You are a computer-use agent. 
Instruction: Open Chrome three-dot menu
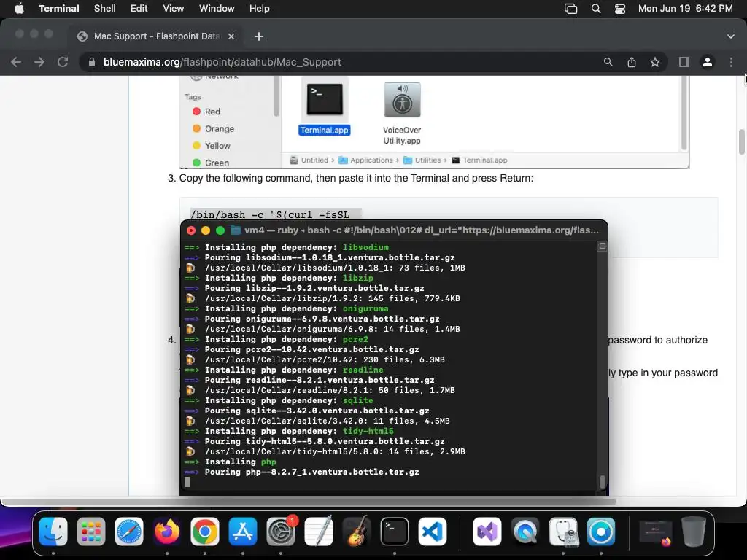[731, 62]
